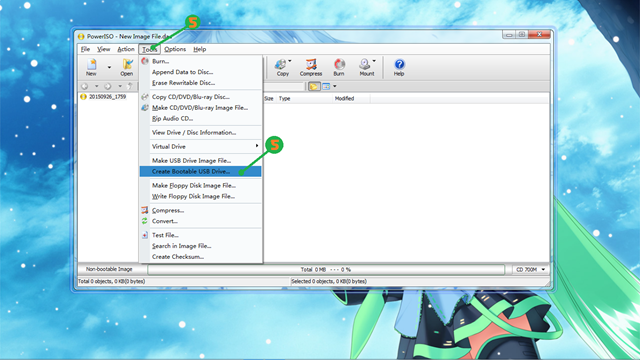Toggle the folders view icon
Viewport: 640px width, 360px height.
point(314,86)
